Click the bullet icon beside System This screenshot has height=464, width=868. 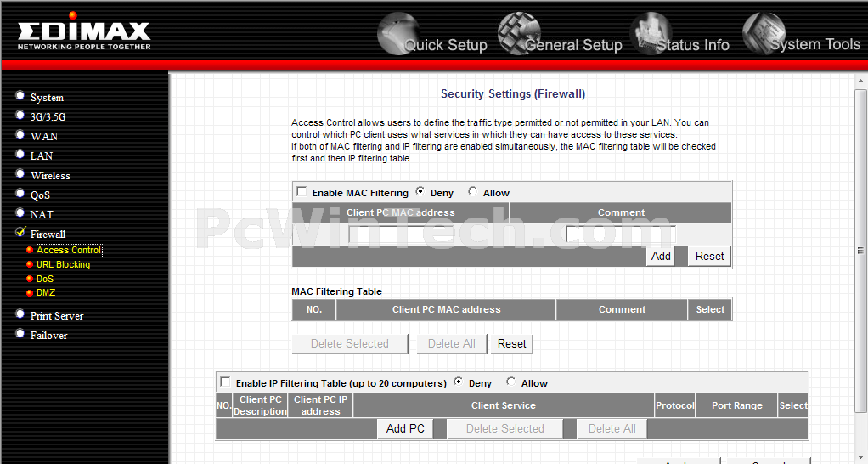[20, 96]
